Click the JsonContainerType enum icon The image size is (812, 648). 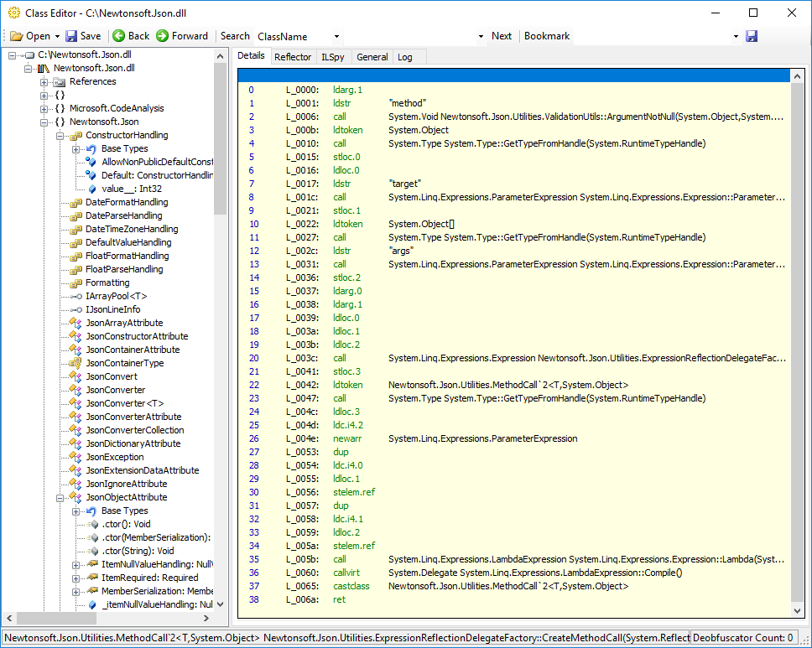click(x=75, y=363)
